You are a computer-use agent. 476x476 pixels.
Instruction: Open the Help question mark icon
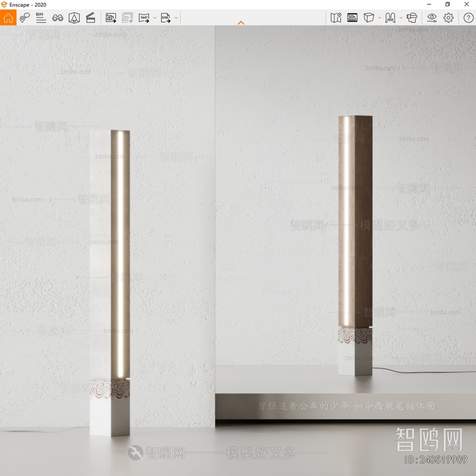tap(468, 18)
